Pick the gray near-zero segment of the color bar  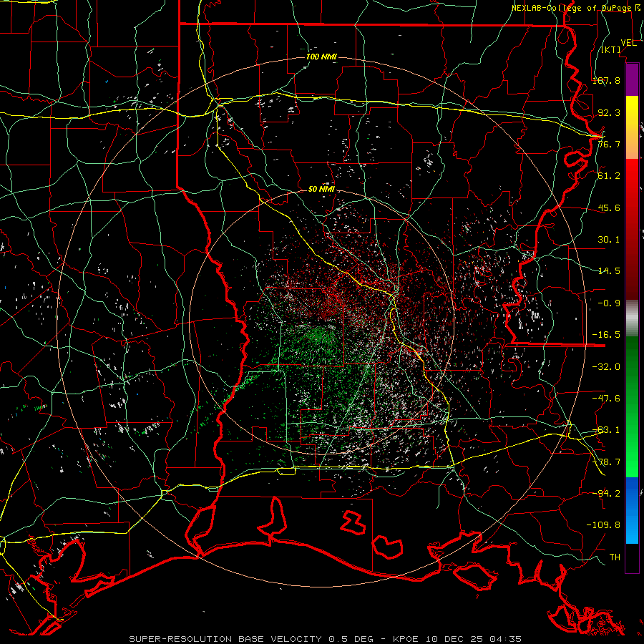click(x=632, y=318)
